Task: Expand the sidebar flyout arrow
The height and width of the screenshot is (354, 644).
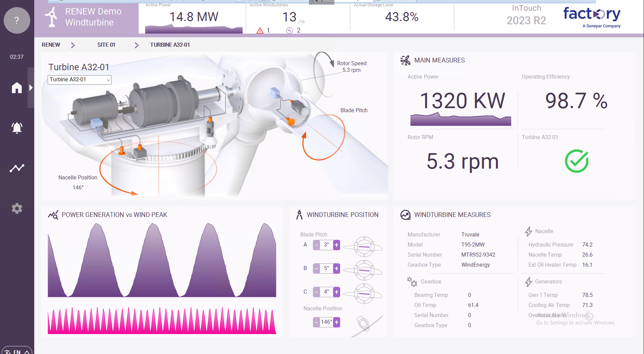Action: [31, 88]
